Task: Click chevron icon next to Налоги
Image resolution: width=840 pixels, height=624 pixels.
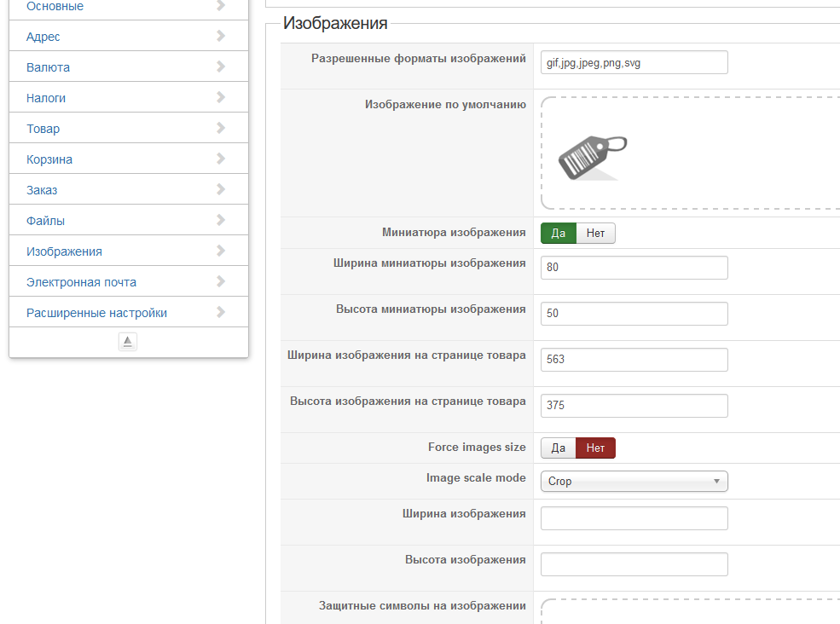Action: [x=221, y=97]
